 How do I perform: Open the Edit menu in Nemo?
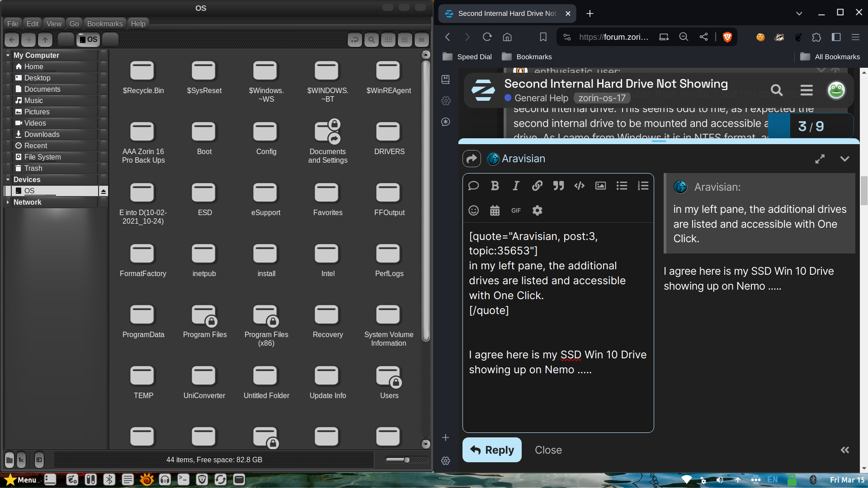33,23
